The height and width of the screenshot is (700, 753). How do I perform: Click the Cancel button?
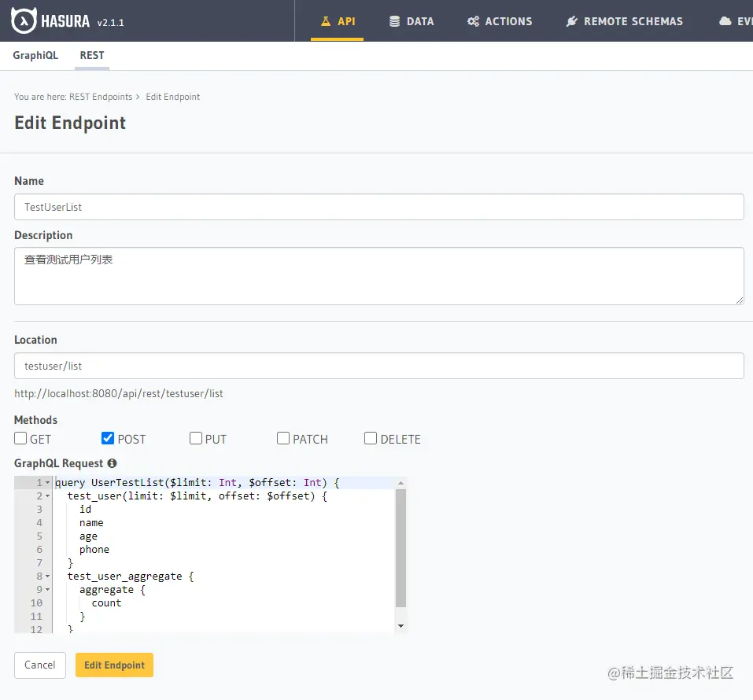point(40,665)
